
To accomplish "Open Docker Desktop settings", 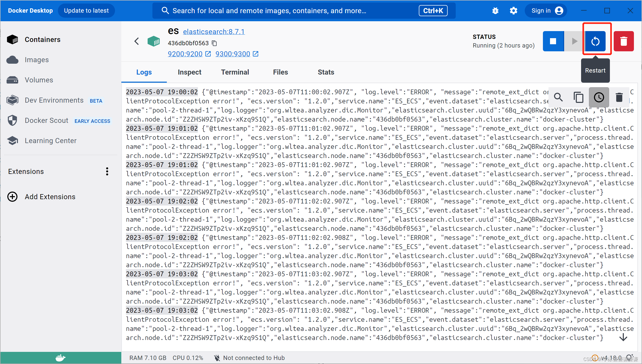I will click(x=514, y=11).
